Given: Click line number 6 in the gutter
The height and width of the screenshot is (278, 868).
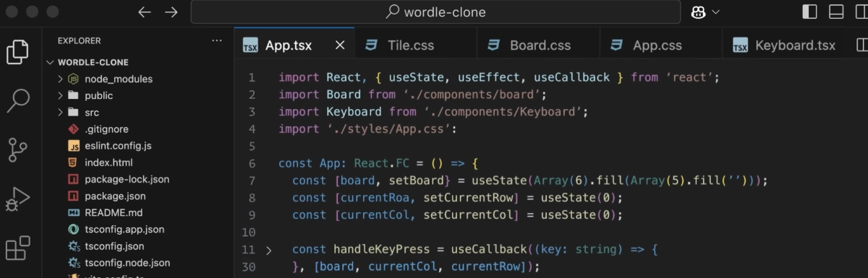Looking at the screenshot, I should [x=252, y=163].
